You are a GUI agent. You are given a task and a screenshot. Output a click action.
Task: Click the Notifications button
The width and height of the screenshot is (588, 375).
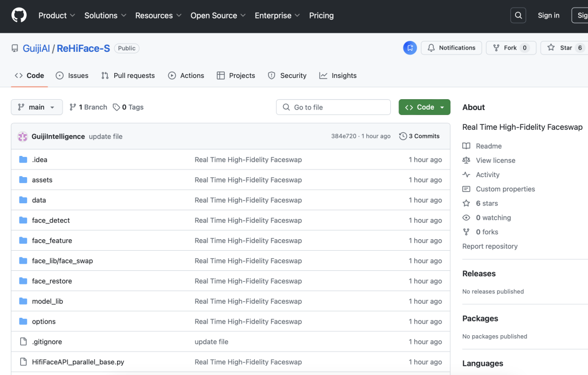click(x=451, y=47)
